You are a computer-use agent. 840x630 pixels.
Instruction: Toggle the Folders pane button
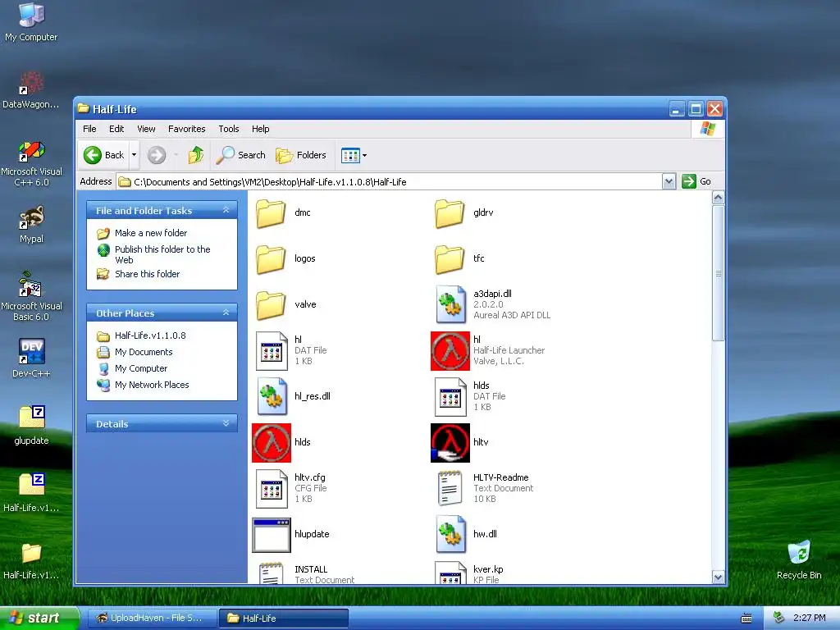(301, 155)
